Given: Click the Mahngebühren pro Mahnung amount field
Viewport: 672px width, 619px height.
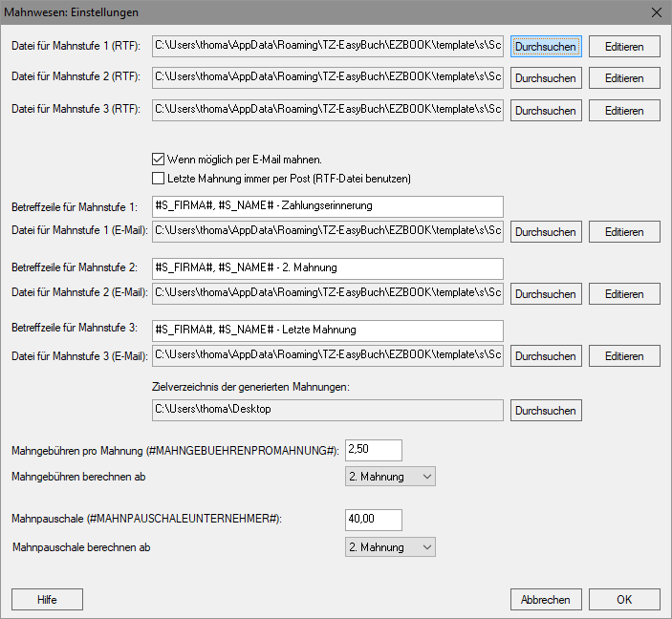Looking at the screenshot, I should point(374,450).
